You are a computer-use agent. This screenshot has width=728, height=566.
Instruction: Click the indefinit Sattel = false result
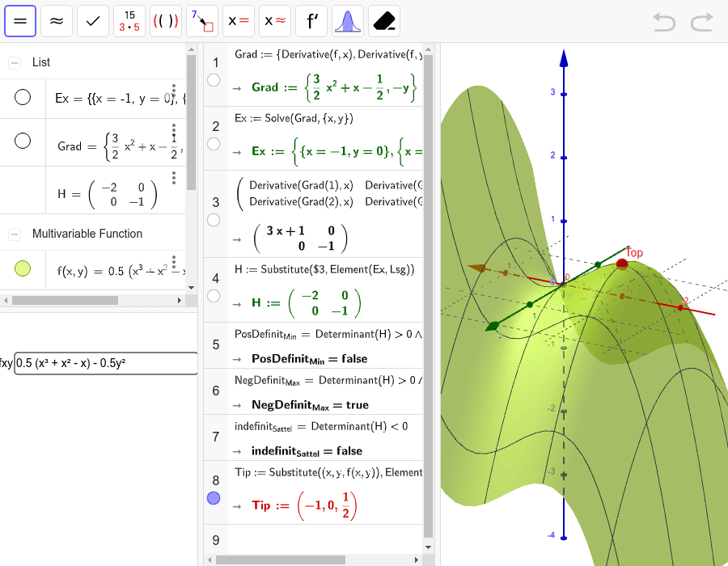pos(307,451)
